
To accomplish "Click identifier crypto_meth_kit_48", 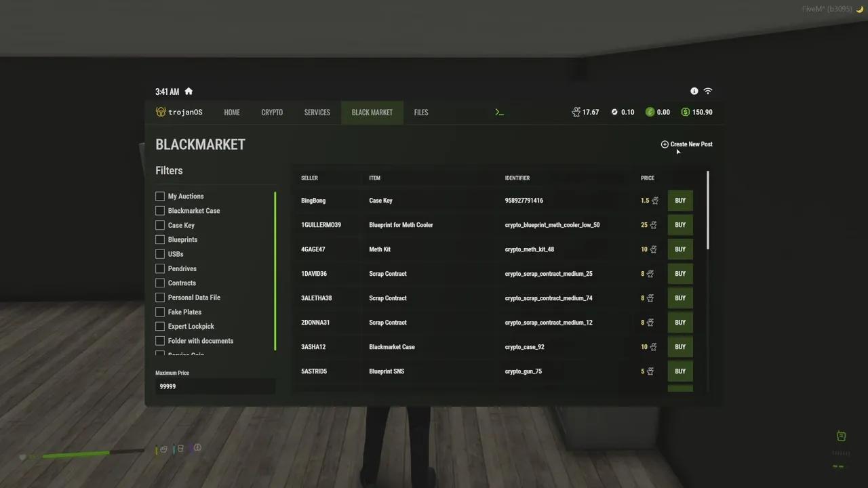I will click(x=530, y=249).
